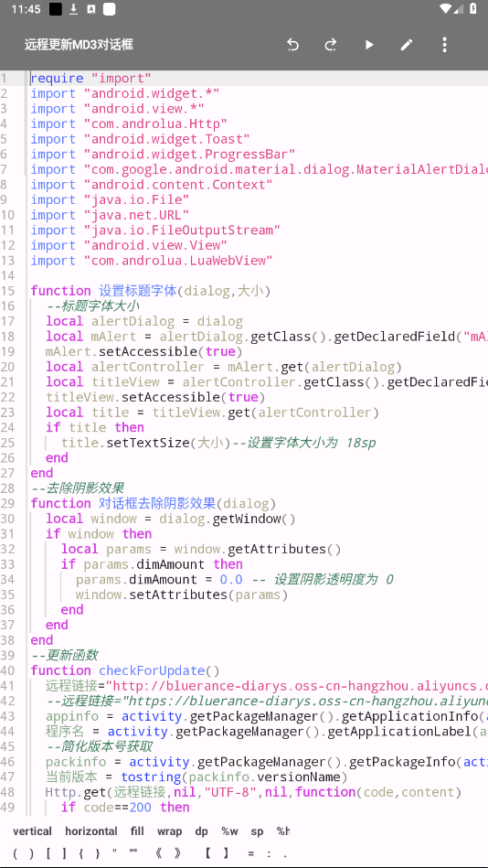Place cursor on line 14 blank line
Viewport: 488px width, 868px height.
(259, 275)
